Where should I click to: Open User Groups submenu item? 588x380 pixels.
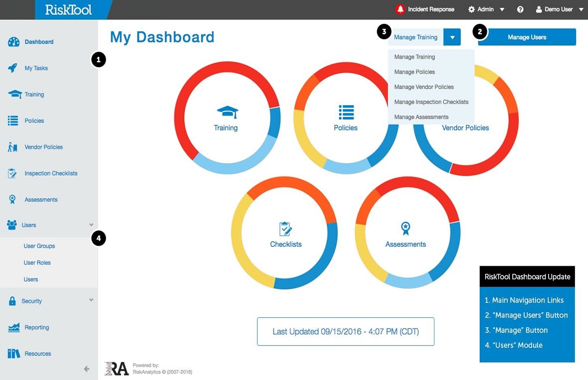click(39, 246)
